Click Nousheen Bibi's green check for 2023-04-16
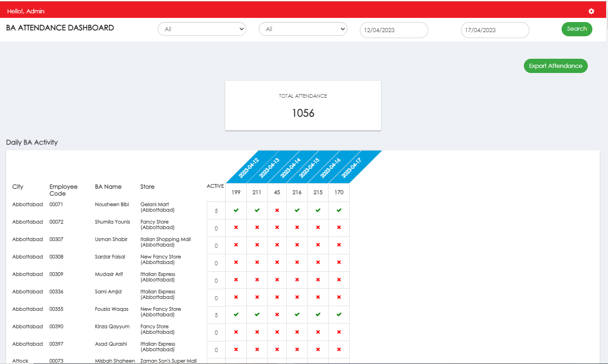The height and width of the screenshot is (364, 608). (x=318, y=210)
